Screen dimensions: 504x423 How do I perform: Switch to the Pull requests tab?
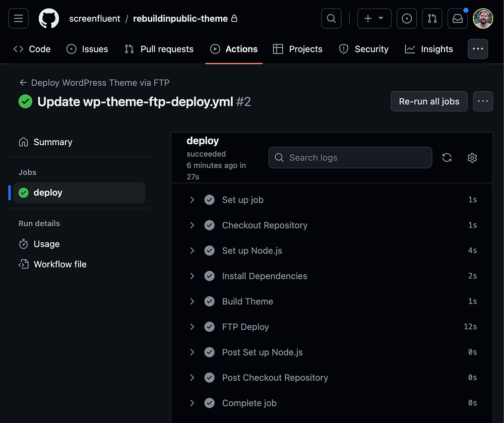click(159, 49)
